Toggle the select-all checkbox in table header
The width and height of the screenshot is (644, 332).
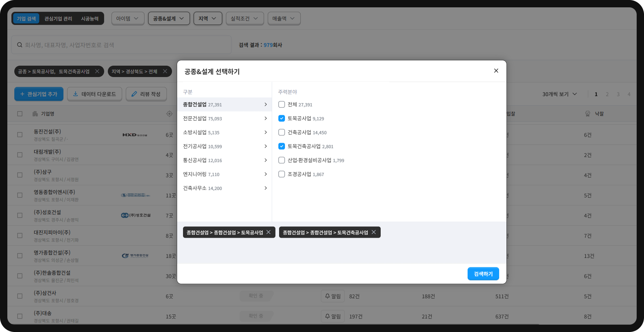pos(20,114)
